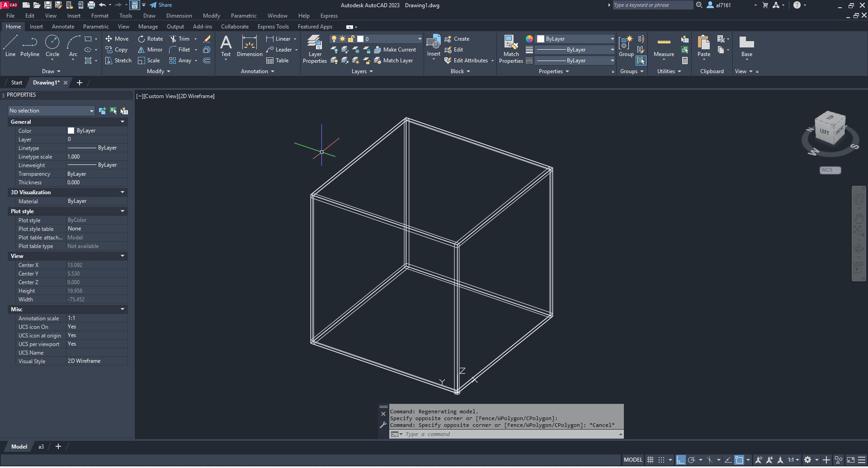Click Make Current layer button
Viewport: 868px width, 468px height.
(395, 50)
